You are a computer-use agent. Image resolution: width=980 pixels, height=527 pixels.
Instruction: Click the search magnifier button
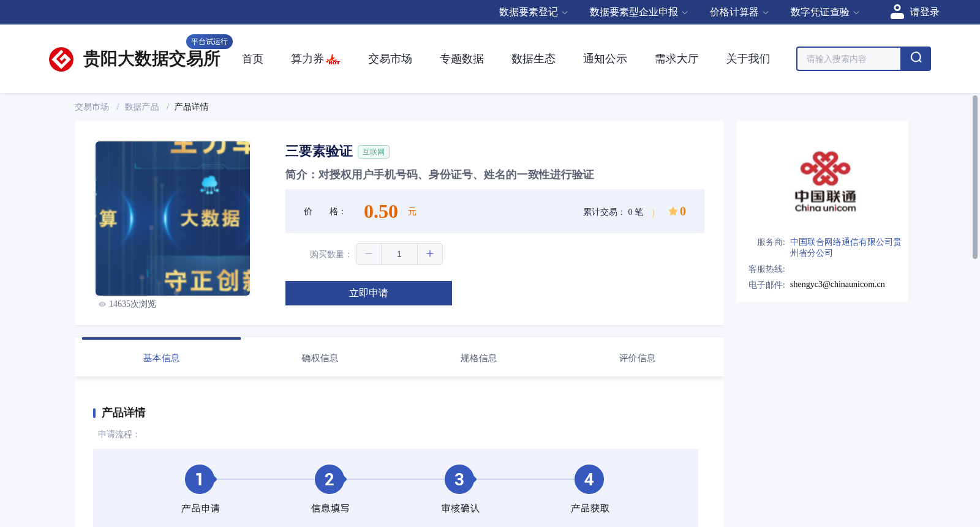(x=916, y=59)
